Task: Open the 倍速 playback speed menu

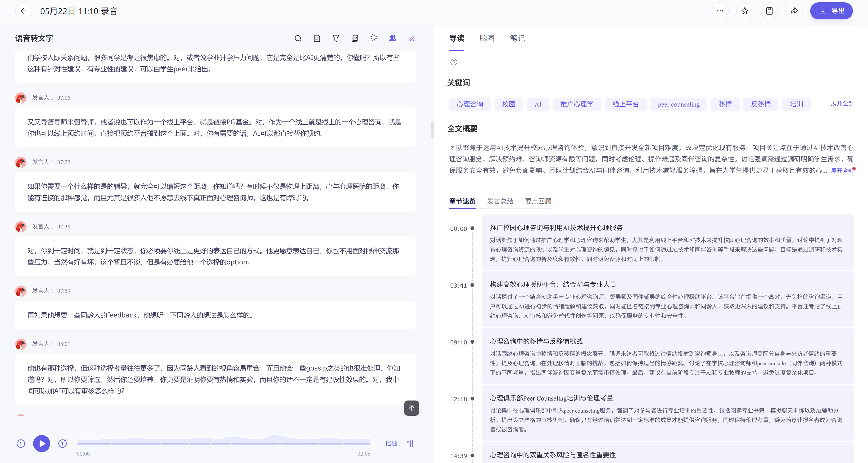Action: [391, 443]
